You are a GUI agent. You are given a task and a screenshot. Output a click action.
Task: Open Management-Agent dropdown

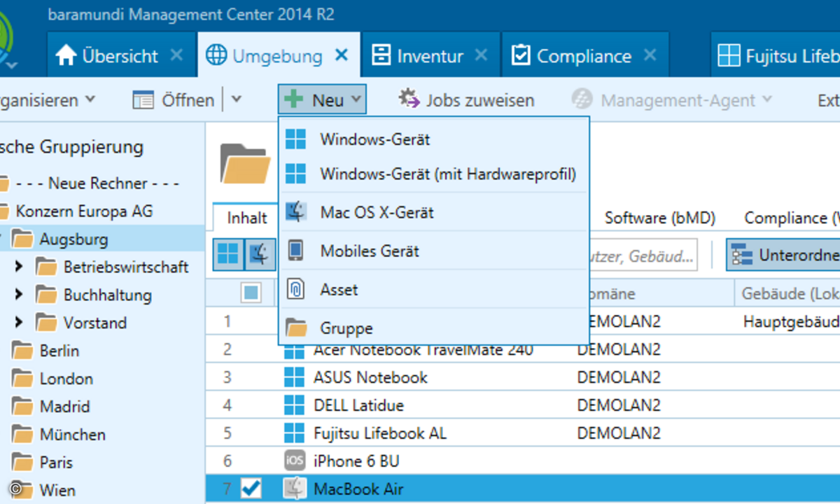672,100
